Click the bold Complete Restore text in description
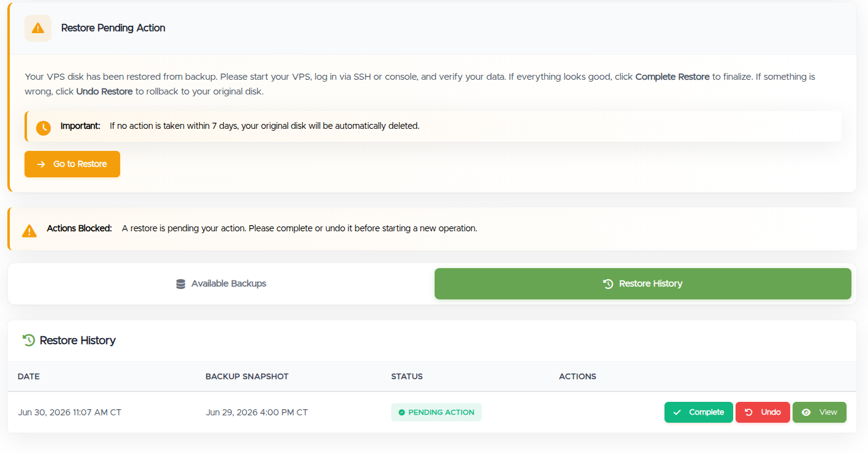Screen dimensions: 868x454 pos(672,77)
